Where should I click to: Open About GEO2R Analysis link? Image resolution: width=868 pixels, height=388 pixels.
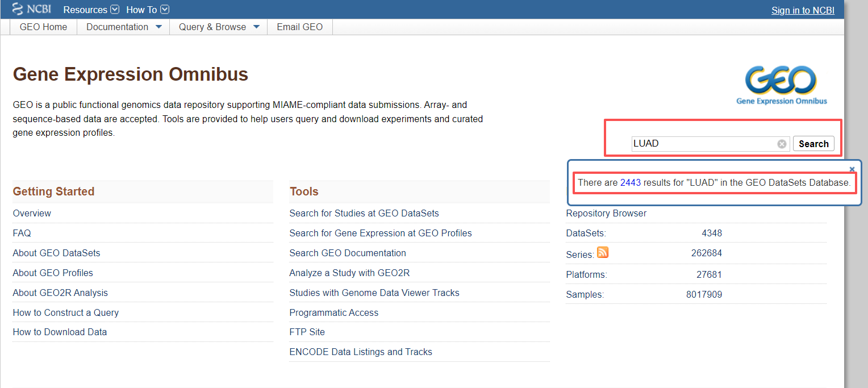click(60, 293)
